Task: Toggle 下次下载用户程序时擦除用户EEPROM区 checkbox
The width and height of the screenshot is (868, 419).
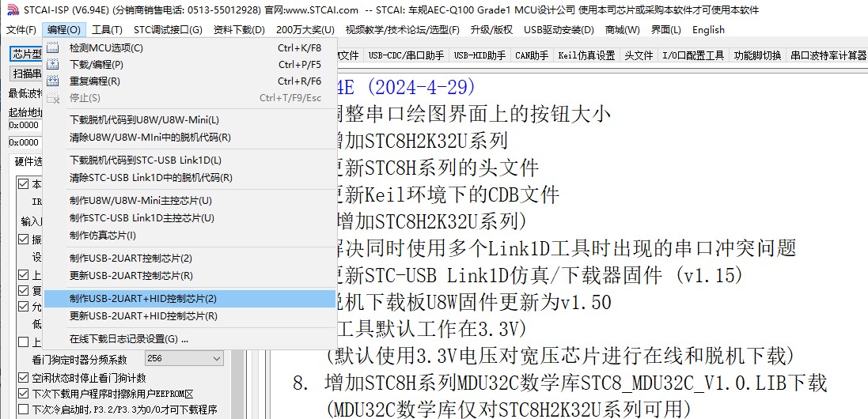Action: click(23, 394)
